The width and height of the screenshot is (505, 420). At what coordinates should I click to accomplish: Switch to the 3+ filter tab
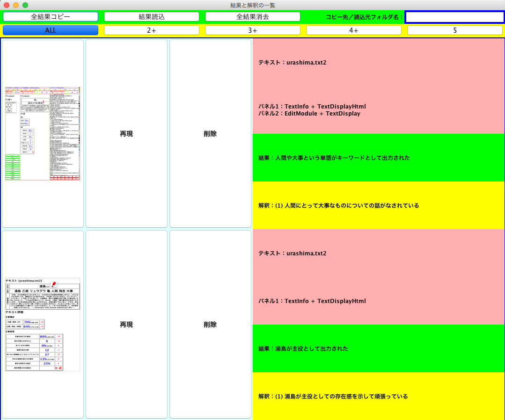(252, 30)
